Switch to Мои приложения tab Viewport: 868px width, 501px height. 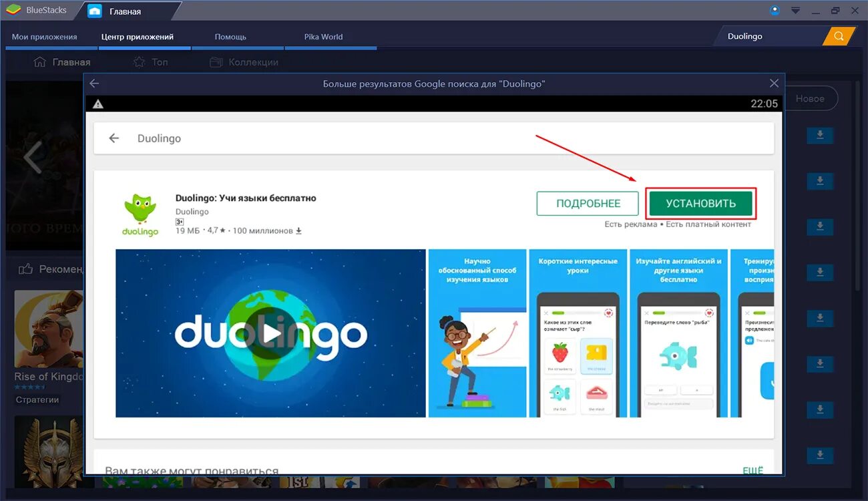[45, 37]
